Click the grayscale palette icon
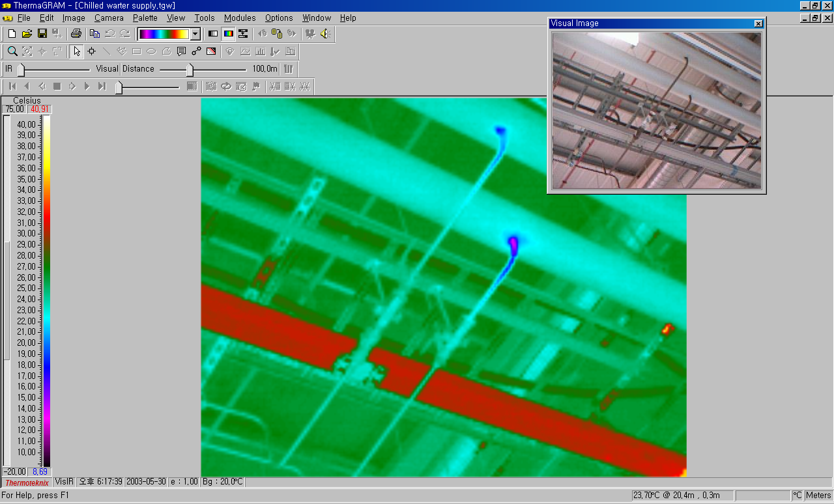This screenshot has height=504, width=834. click(212, 34)
